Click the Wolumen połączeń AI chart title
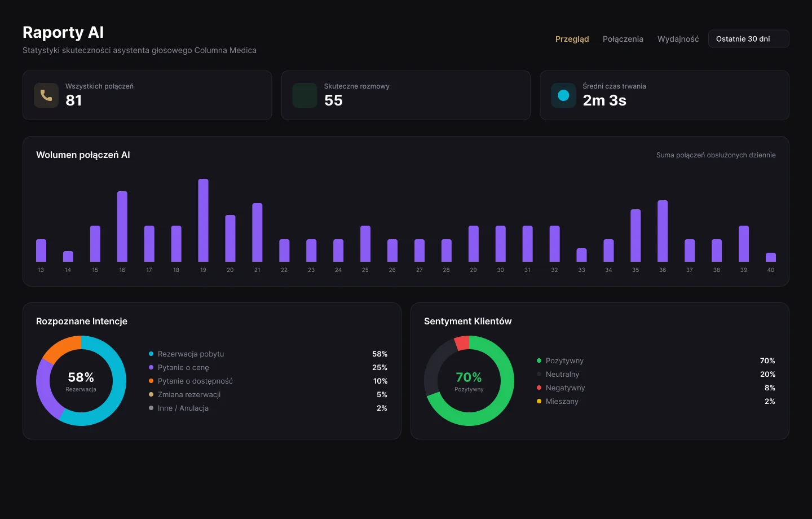 (x=83, y=155)
